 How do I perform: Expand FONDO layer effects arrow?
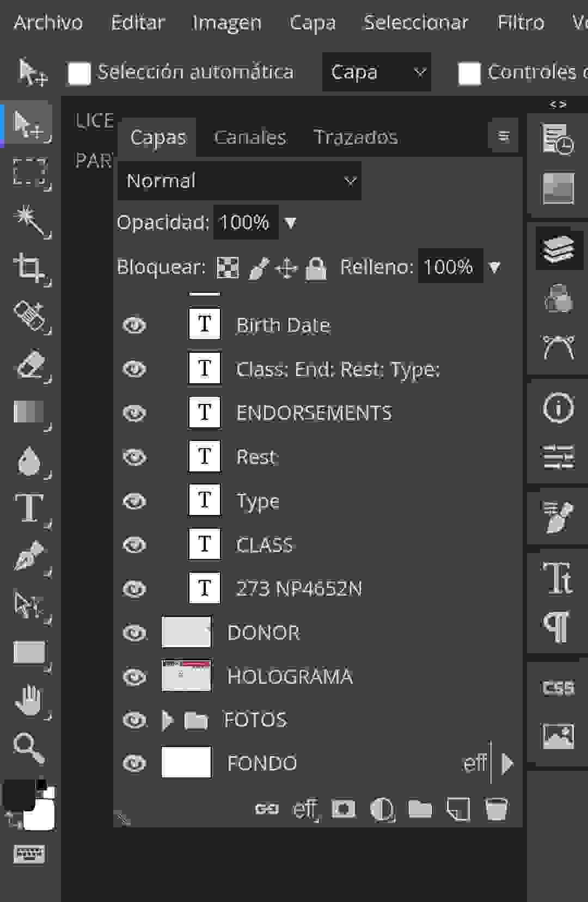click(507, 763)
